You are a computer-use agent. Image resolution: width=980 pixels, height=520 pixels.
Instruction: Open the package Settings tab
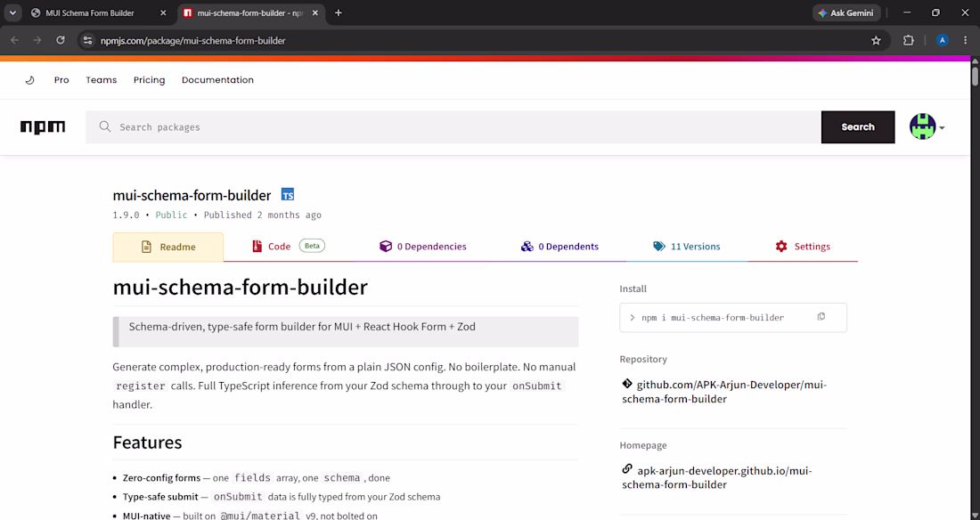803,247
